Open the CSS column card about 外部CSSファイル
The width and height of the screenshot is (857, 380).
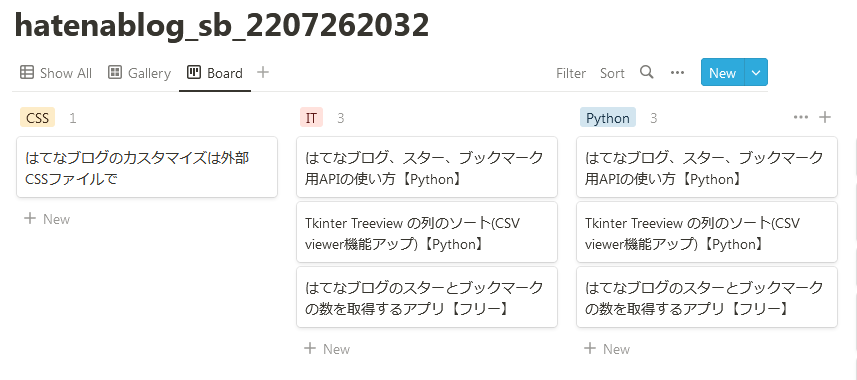[147, 167]
